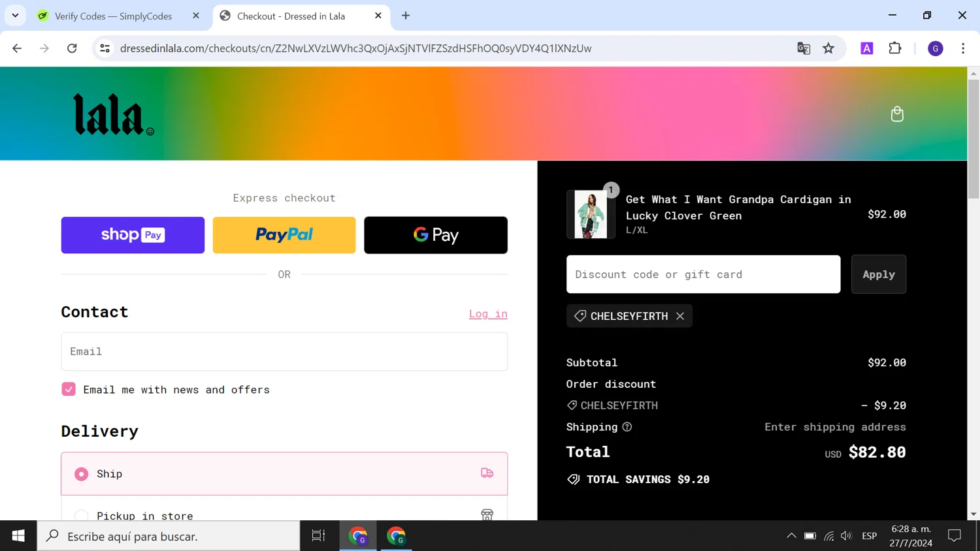Choose Google Pay express checkout

436,235
